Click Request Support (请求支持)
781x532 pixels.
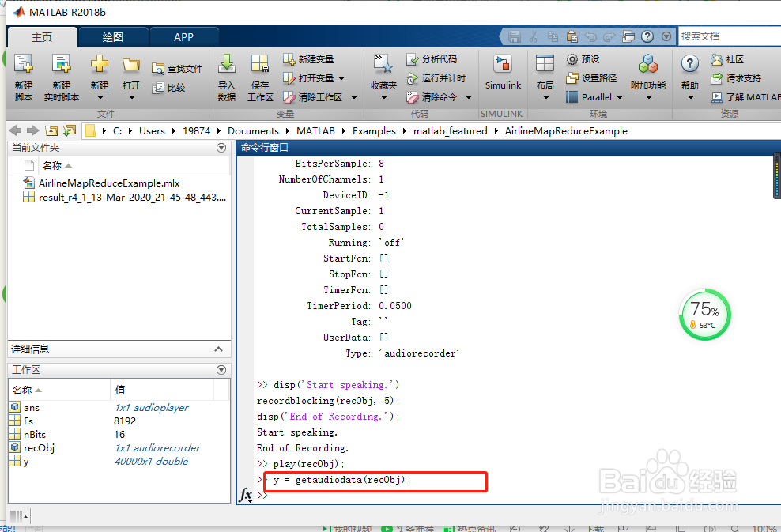[736, 78]
